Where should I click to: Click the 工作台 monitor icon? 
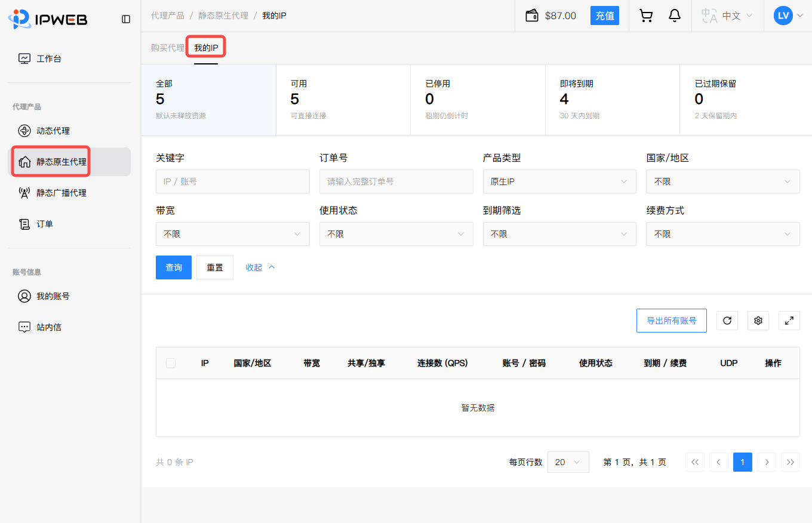pyautogui.click(x=24, y=59)
